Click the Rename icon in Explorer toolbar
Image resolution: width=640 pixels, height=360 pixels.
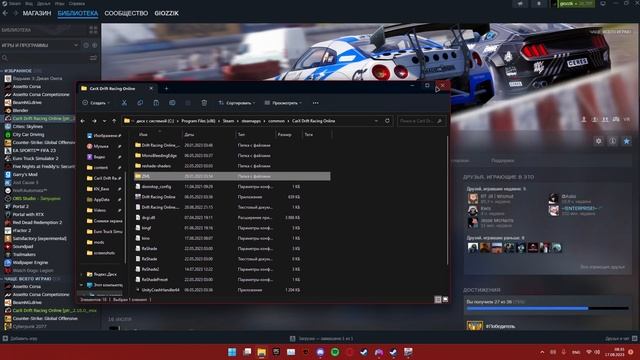172,103
